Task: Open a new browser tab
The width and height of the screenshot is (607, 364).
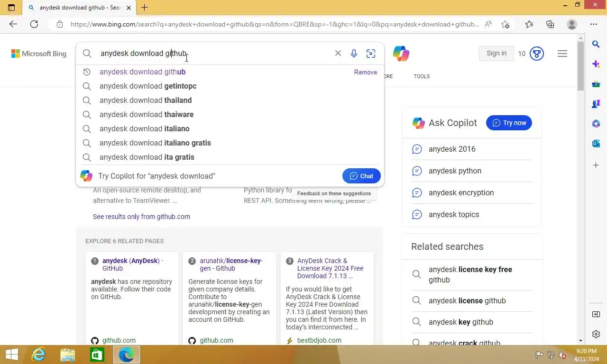Action: click(x=145, y=8)
